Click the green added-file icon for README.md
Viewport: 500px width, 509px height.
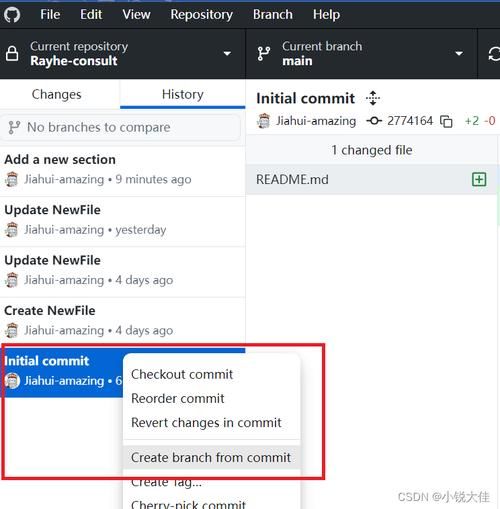[x=479, y=179]
